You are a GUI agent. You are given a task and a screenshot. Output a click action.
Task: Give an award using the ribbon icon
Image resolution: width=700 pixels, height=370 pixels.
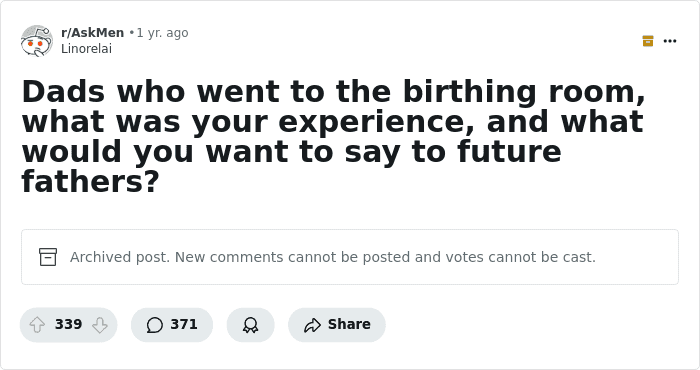pos(250,324)
